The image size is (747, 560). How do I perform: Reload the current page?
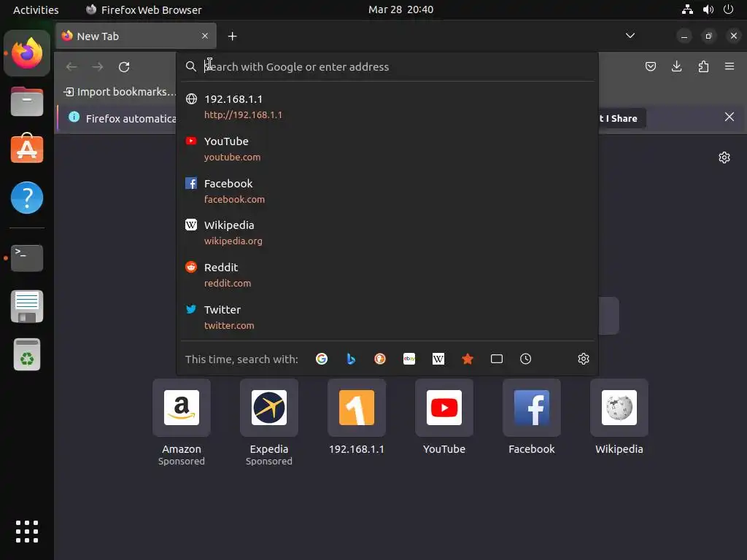click(x=124, y=67)
